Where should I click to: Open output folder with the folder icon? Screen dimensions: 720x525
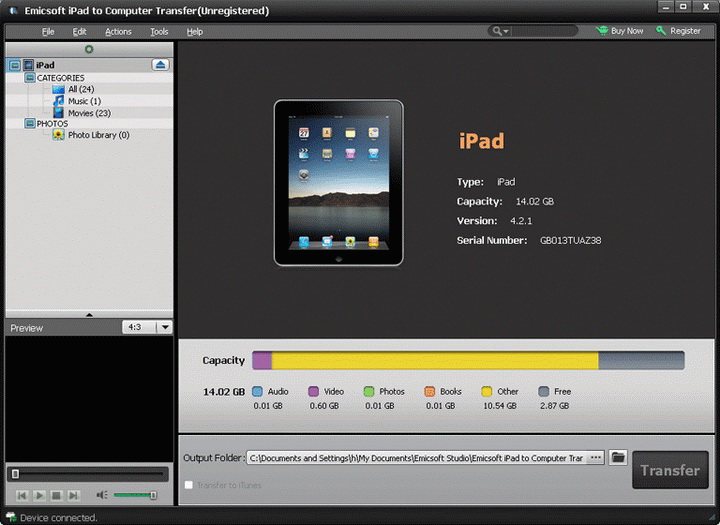[618, 457]
